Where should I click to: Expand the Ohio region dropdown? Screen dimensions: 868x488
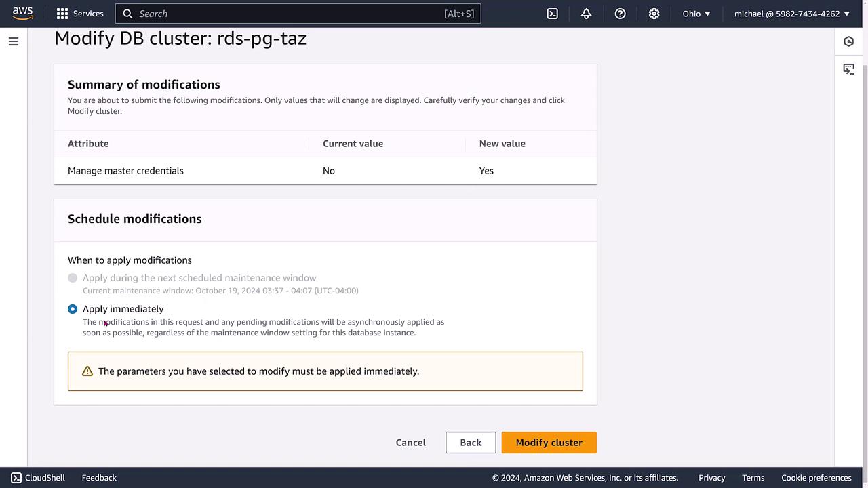(696, 14)
